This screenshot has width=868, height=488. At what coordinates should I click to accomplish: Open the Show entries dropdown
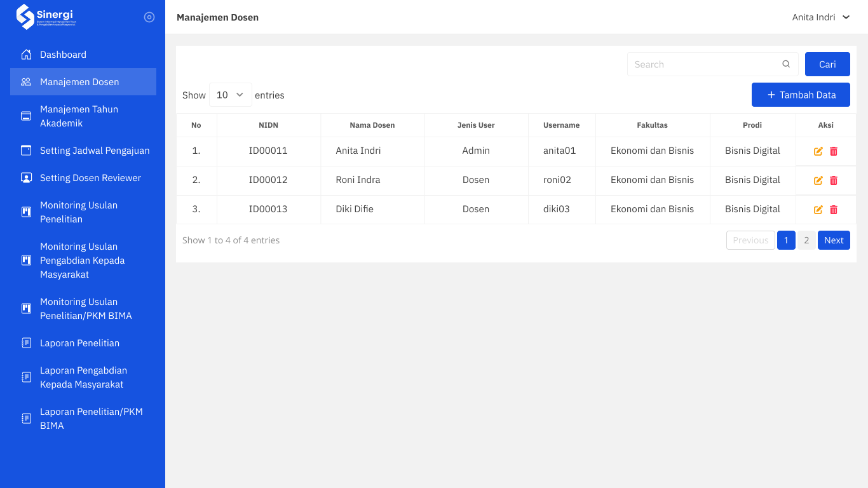(x=231, y=95)
